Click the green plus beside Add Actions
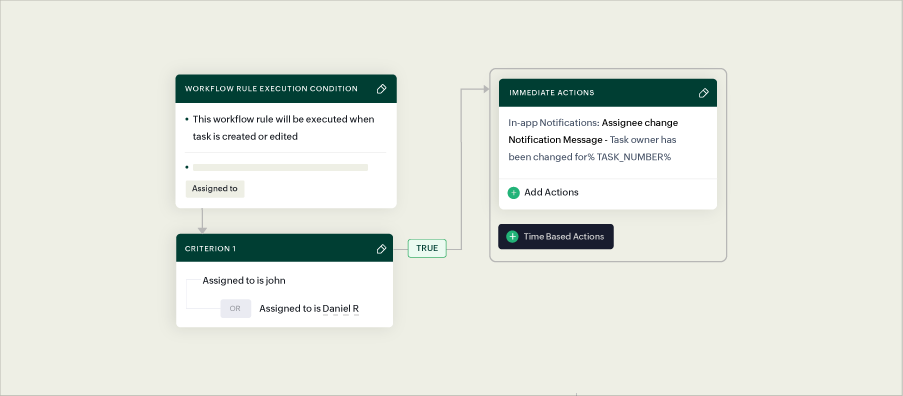903x396 pixels. pyautogui.click(x=513, y=193)
